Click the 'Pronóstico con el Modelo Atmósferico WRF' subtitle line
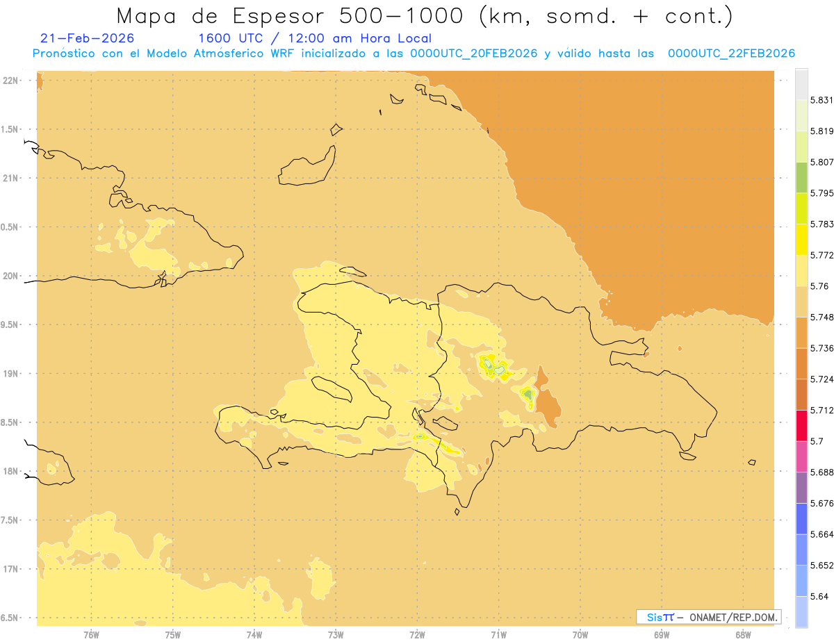The height and width of the screenshot is (644, 834). [x=414, y=53]
